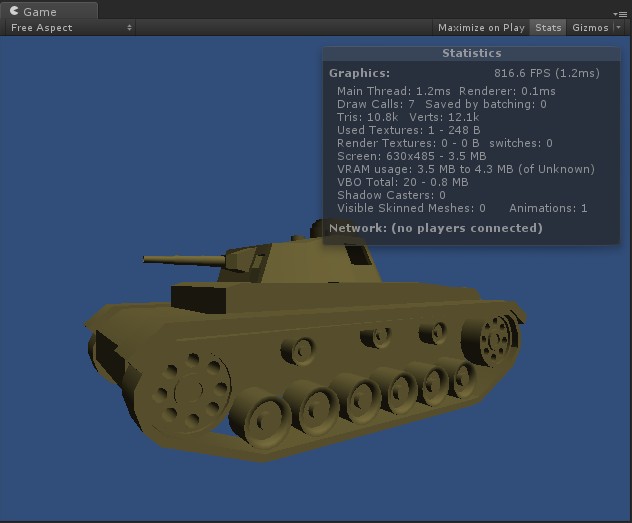Expand the Gizmos dropdown arrow
This screenshot has height=523, width=632.
pyautogui.click(x=618, y=28)
